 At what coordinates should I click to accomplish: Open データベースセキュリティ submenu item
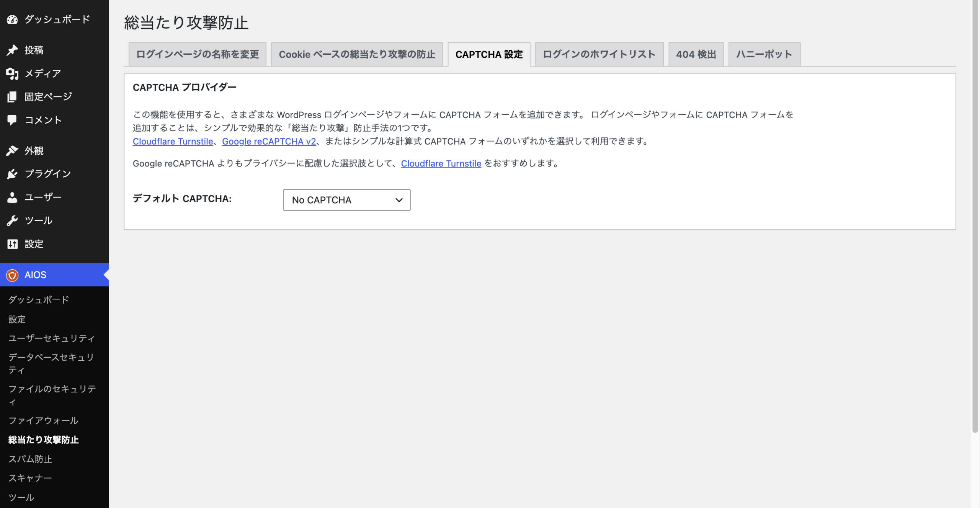tap(51, 363)
